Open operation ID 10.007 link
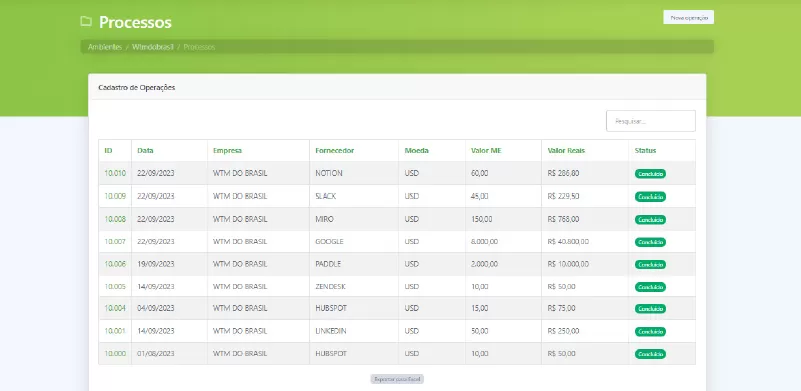Screen dimensions: 801x391 pos(115,241)
